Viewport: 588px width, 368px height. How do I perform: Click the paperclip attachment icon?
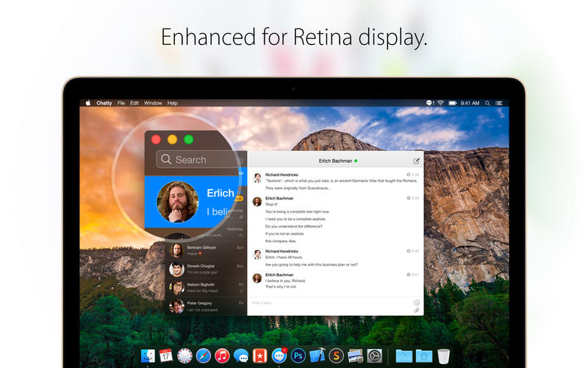click(417, 310)
